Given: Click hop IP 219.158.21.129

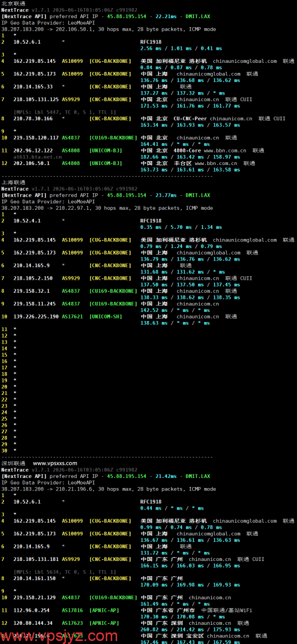Looking at the screenshot, I should point(35,598).
